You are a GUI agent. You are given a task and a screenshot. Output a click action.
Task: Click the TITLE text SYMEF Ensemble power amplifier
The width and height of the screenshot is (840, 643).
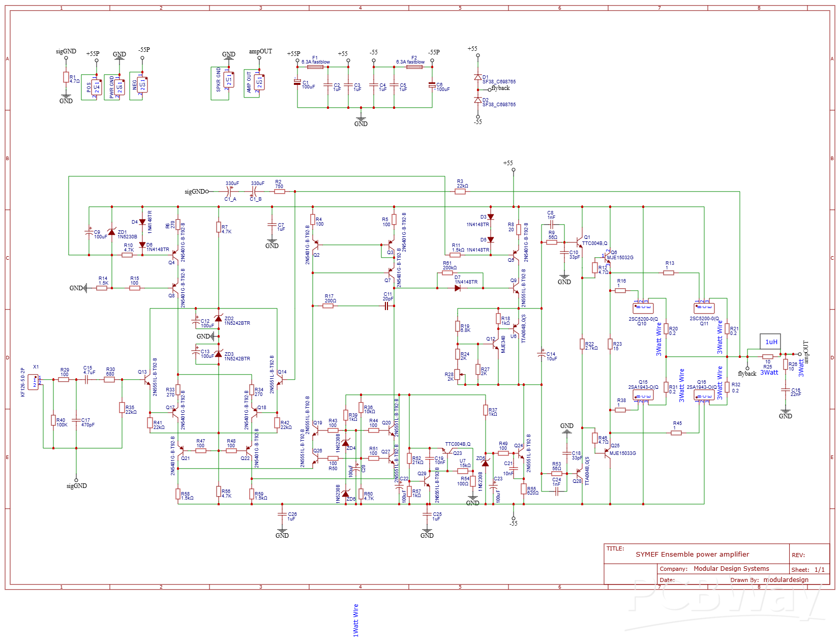tap(692, 554)
